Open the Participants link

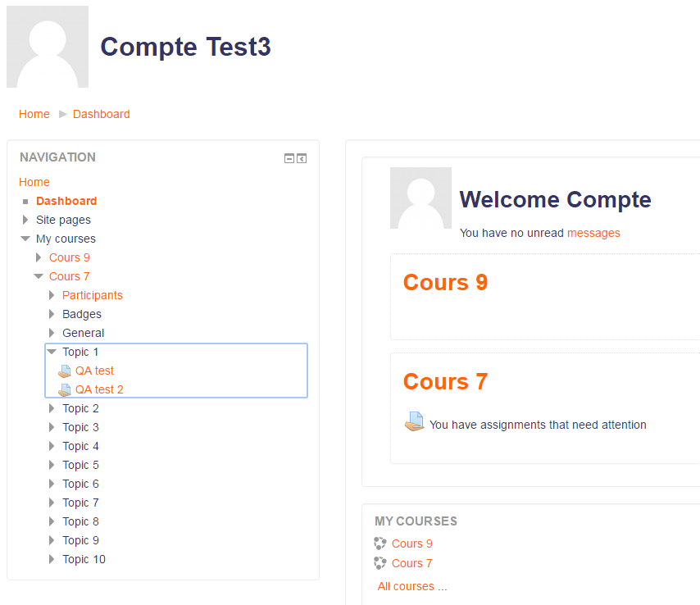pos(92,296)
